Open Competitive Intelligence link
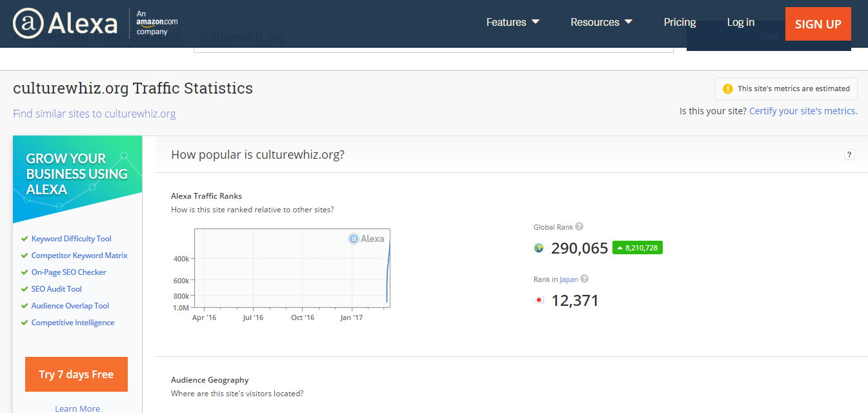The image size is (868, 413). (73, 323)
